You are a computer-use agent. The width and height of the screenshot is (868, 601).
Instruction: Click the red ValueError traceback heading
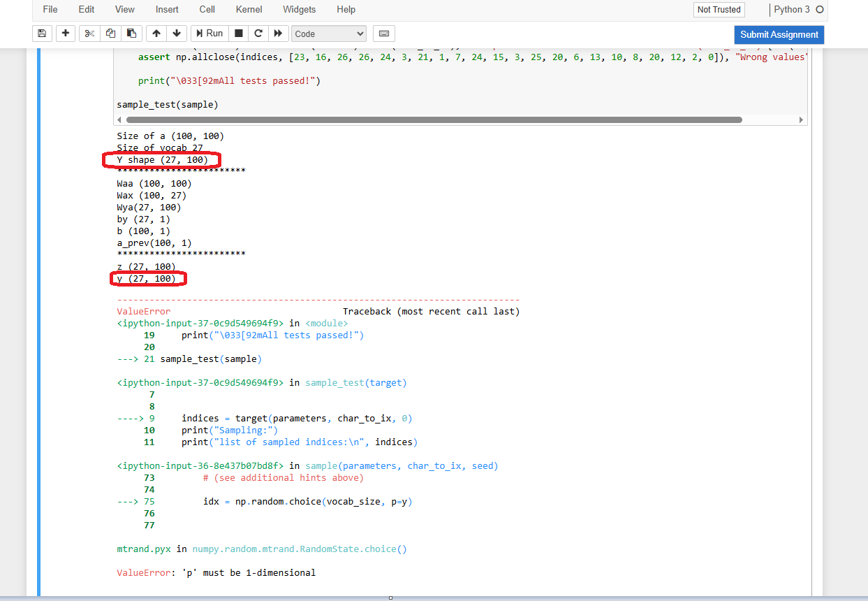coord(144,312)
